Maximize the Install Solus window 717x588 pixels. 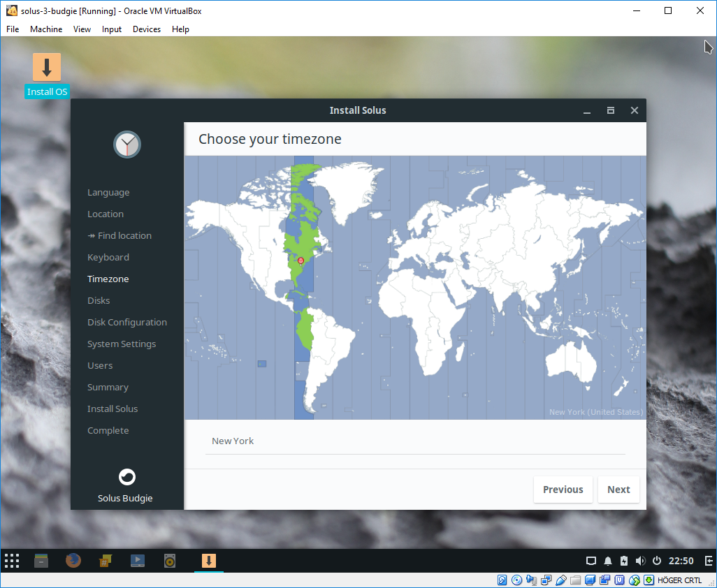611,110
